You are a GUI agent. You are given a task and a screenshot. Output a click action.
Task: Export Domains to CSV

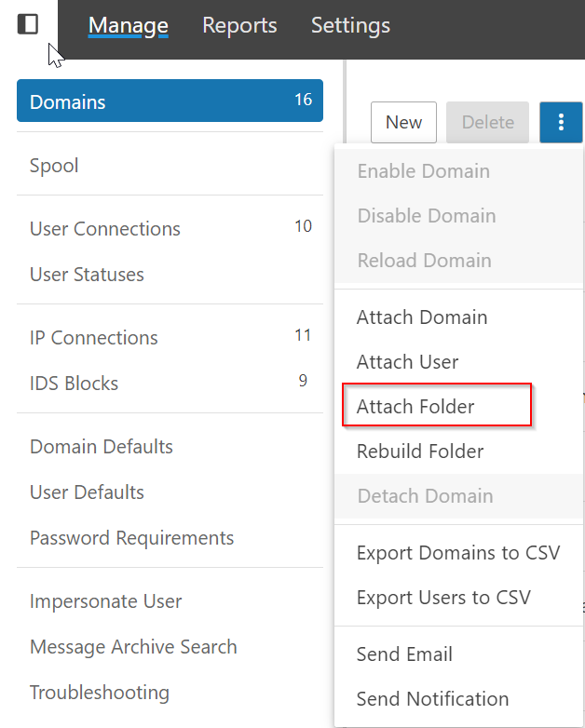pos(457,553)
